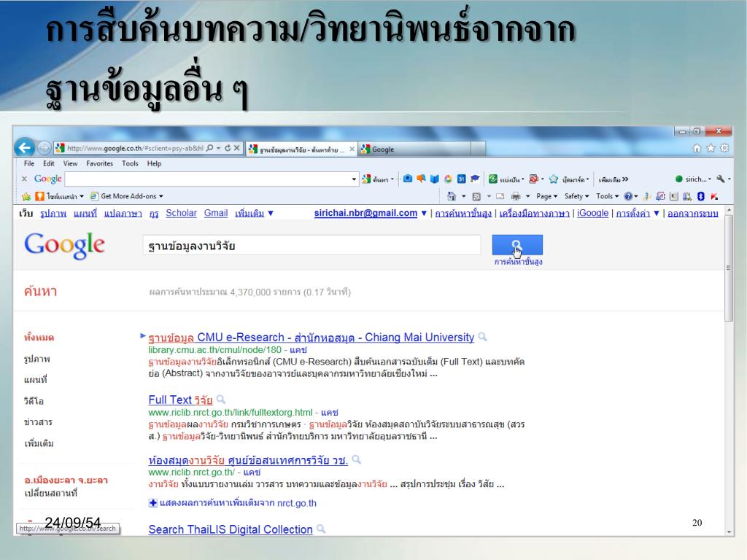
Task: Open the Favorites menu
Action: tap(99, 163)
